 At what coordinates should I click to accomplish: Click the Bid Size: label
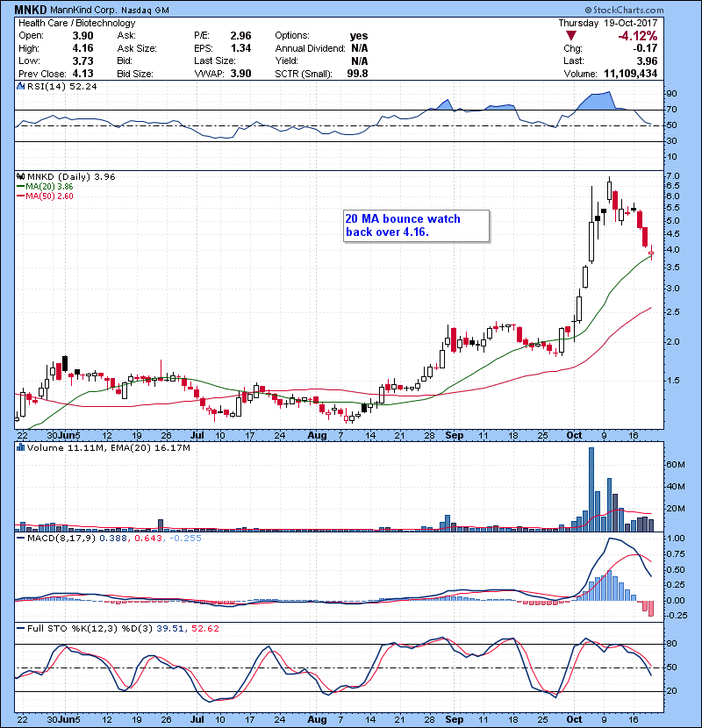click(x=135, y=74)
